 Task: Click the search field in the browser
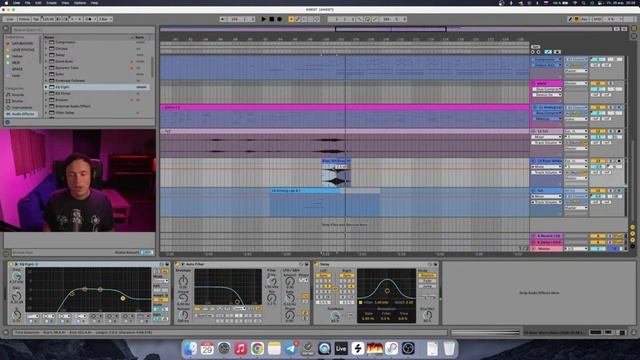click(x=82, y=29)
